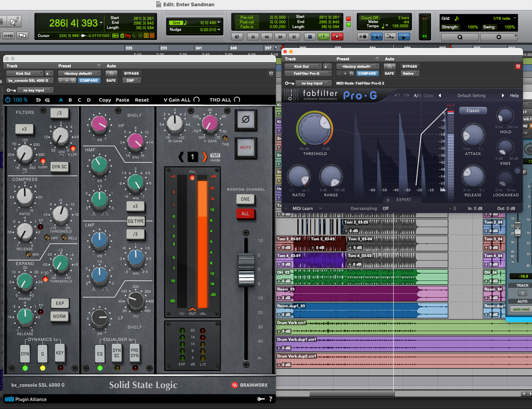Click Pro-G undo arrow icon

(x=397, y=95)
